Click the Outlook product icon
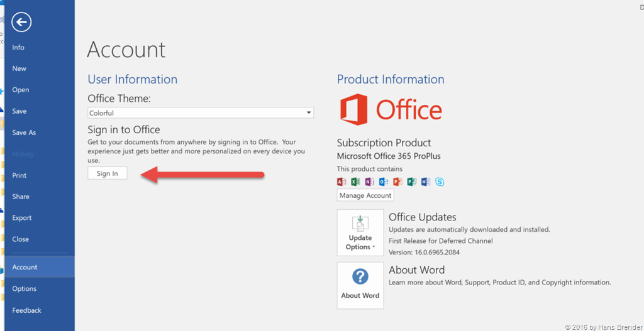 click(x=384, y=182)
